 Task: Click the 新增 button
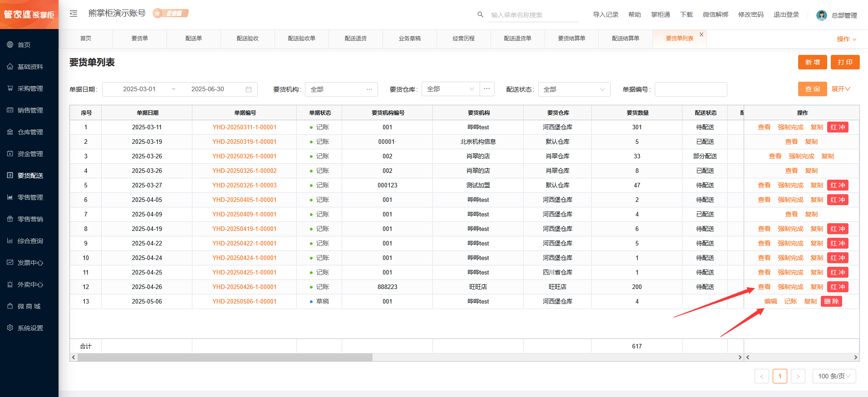tap(812, 62)
